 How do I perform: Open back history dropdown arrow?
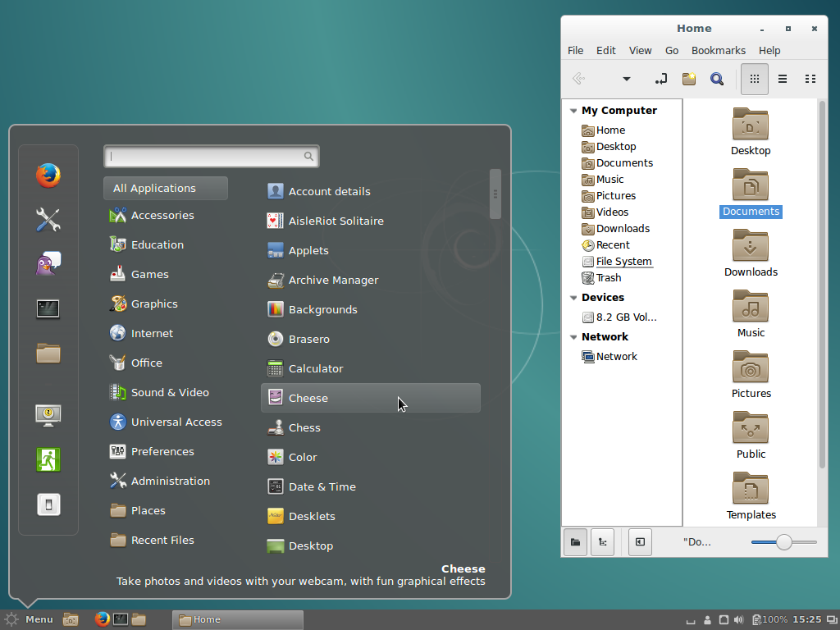point(626,80)
